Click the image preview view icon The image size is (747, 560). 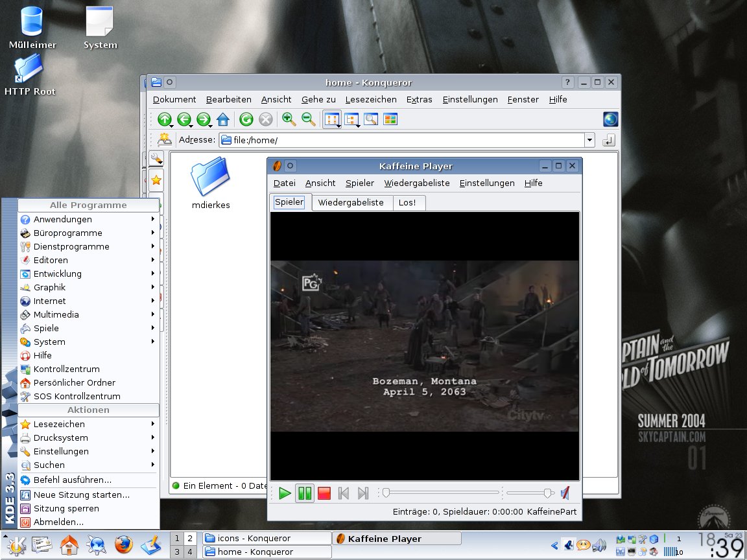click(371, 119)
